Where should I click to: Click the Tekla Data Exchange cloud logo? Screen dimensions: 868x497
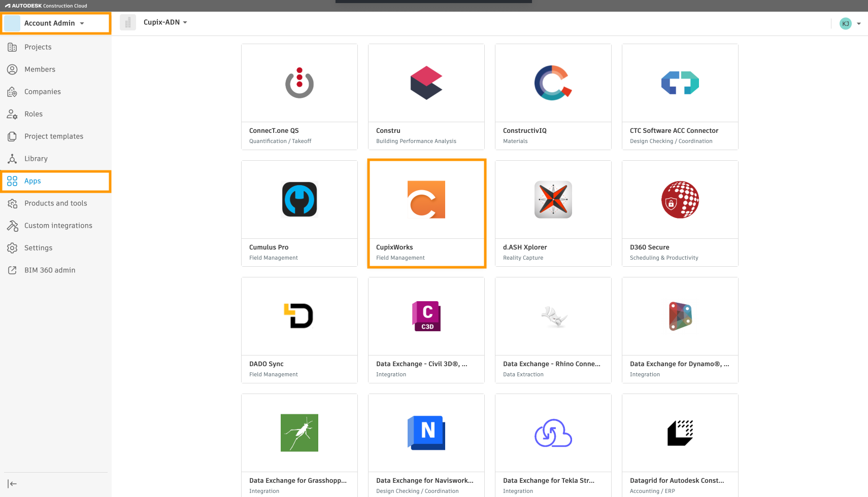(553, 433)
